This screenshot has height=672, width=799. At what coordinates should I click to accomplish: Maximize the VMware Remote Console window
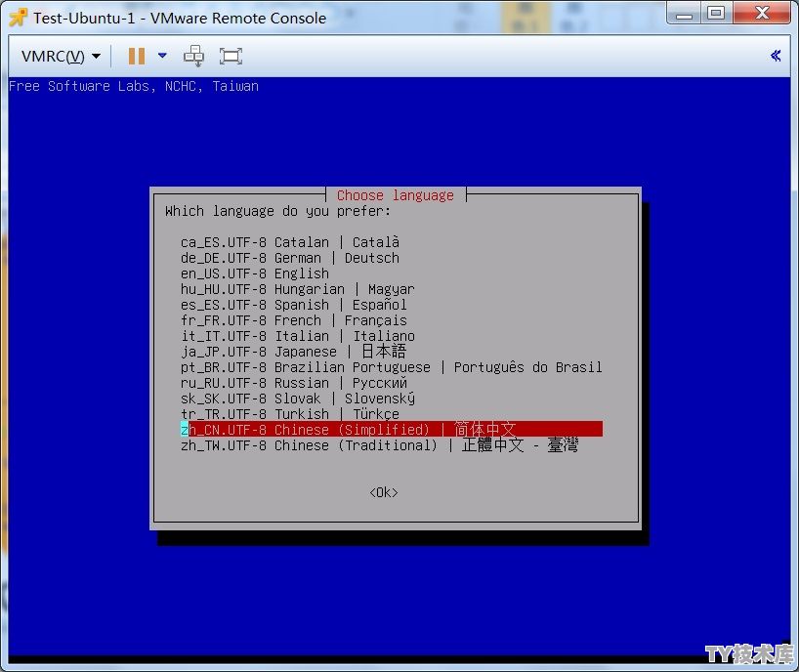tap(716, 13)
